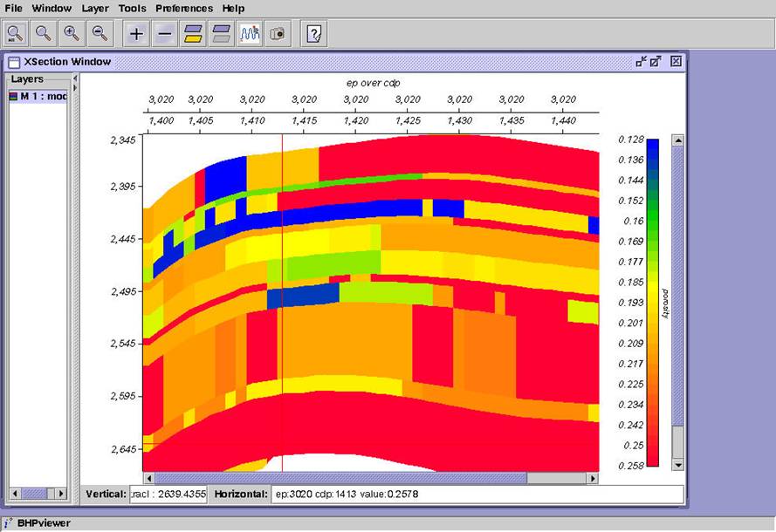This screenshot has width=776, height=532.
Task: Click the porosity color scale bar
Action: point(653,303)
